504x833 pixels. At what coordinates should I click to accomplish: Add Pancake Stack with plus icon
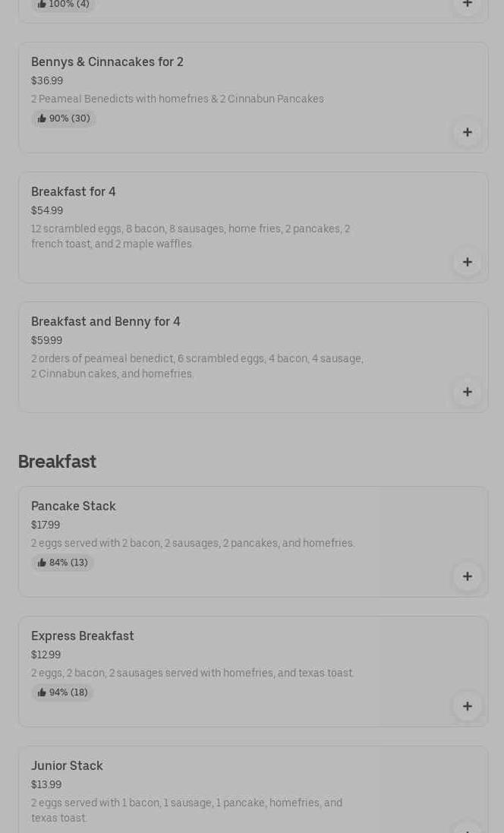[x=467, y=576]
